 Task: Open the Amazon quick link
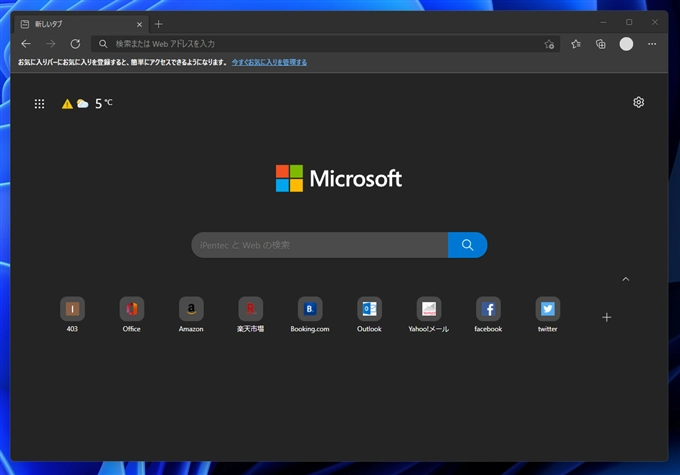191,315
